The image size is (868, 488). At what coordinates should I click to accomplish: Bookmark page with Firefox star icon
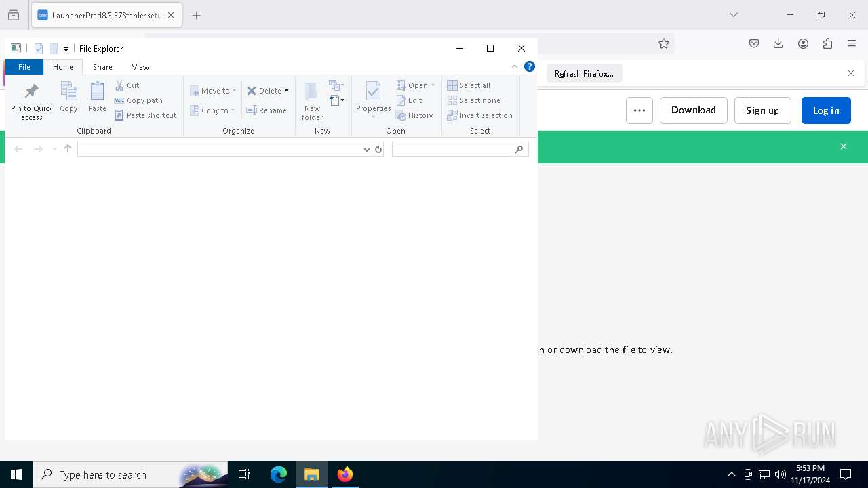(x=664, y=43)
